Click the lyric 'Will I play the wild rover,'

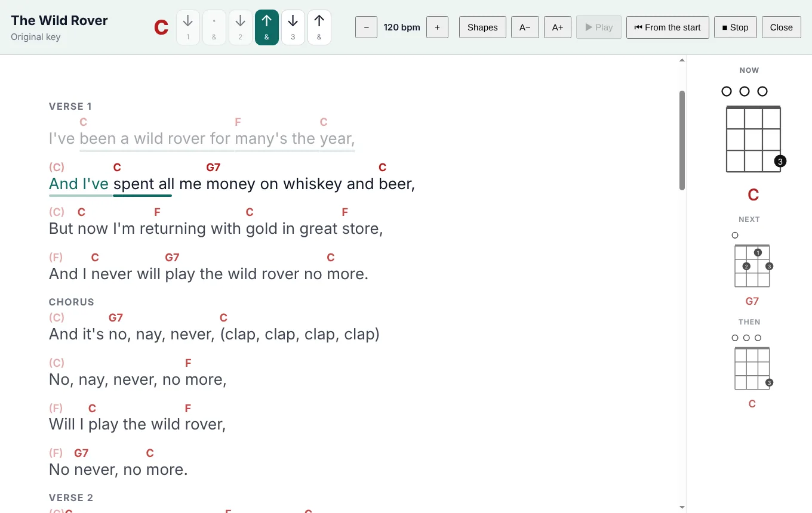[137, 424]
